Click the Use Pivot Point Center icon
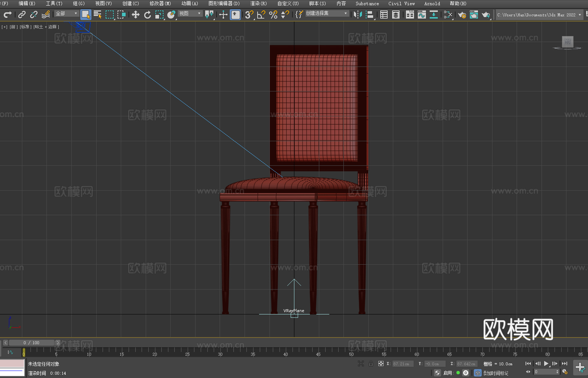588x378 pixels. coord(209,14)
